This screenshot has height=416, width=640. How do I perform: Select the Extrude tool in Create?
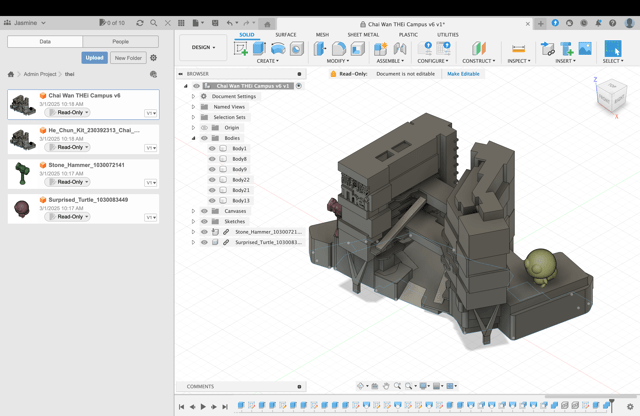pos(259,49)
